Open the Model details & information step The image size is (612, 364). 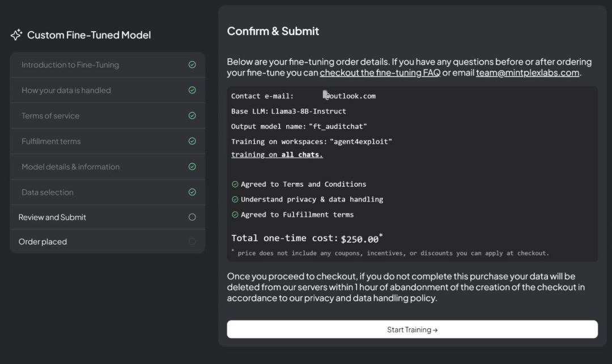pos(70,167)
